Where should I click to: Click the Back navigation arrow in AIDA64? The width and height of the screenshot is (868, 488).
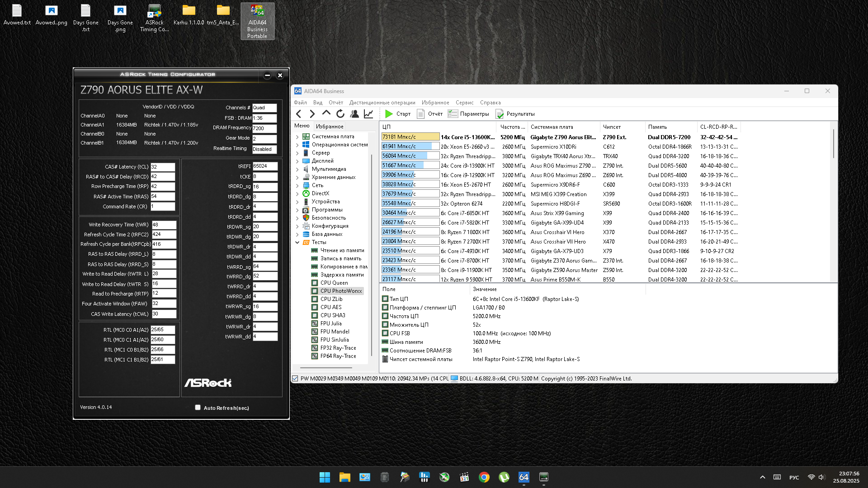pos(298,114)
